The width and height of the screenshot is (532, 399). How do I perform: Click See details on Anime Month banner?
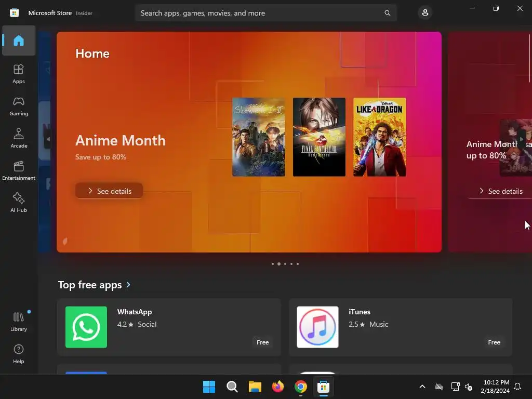point(109,191)
